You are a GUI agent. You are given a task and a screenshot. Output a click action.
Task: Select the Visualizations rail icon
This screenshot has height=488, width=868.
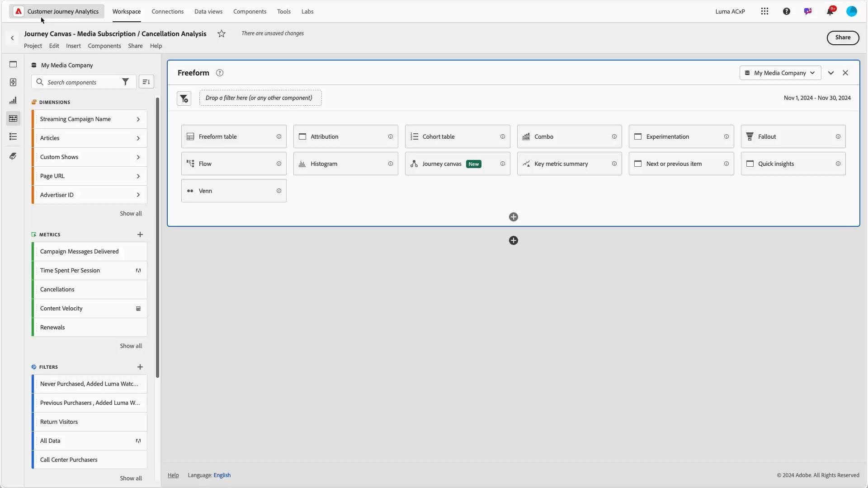coord(13,100)
